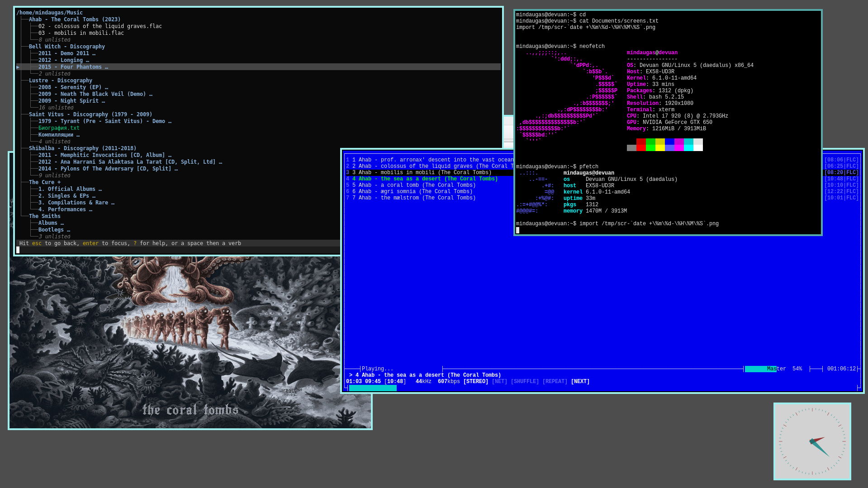Open the Биография.txt file
This screenshot has height=488, width=868.
tap(59, 128)
